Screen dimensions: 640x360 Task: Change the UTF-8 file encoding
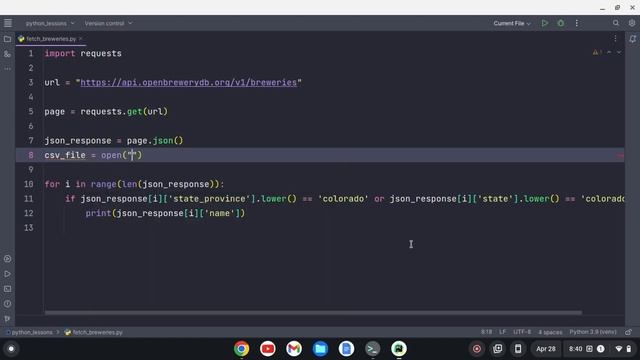point(522,332)
